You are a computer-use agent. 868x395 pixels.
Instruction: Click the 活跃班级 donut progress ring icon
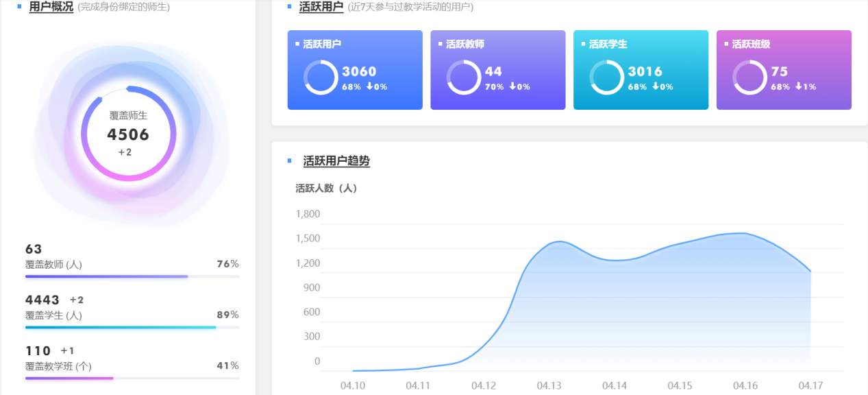click(749, 77)
